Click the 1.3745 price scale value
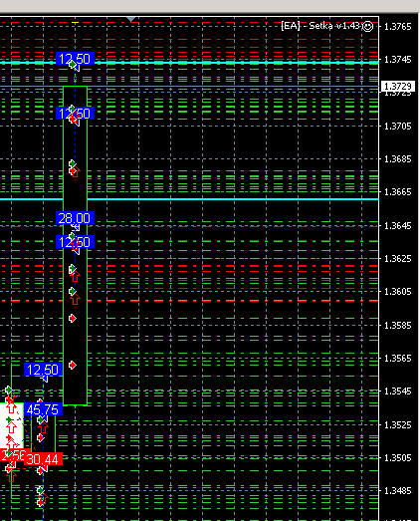The width and height of the screenshot is (420, 521). (398, 60)
